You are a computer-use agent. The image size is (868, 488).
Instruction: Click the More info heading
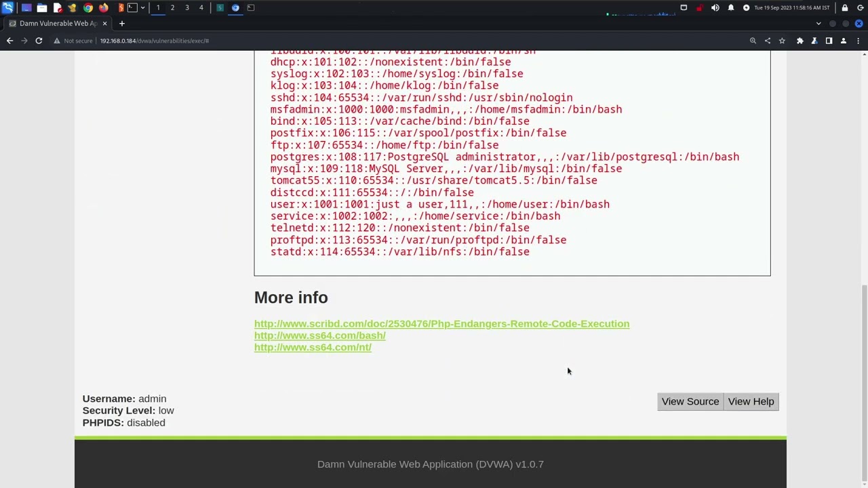[x=291, y=298]
